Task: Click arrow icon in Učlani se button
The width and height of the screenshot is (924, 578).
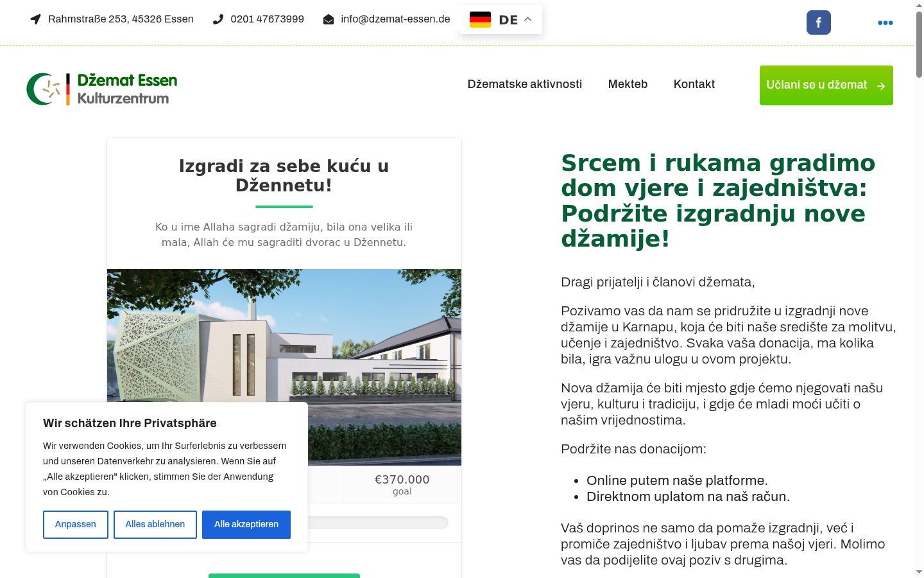Action: (881, 85)
